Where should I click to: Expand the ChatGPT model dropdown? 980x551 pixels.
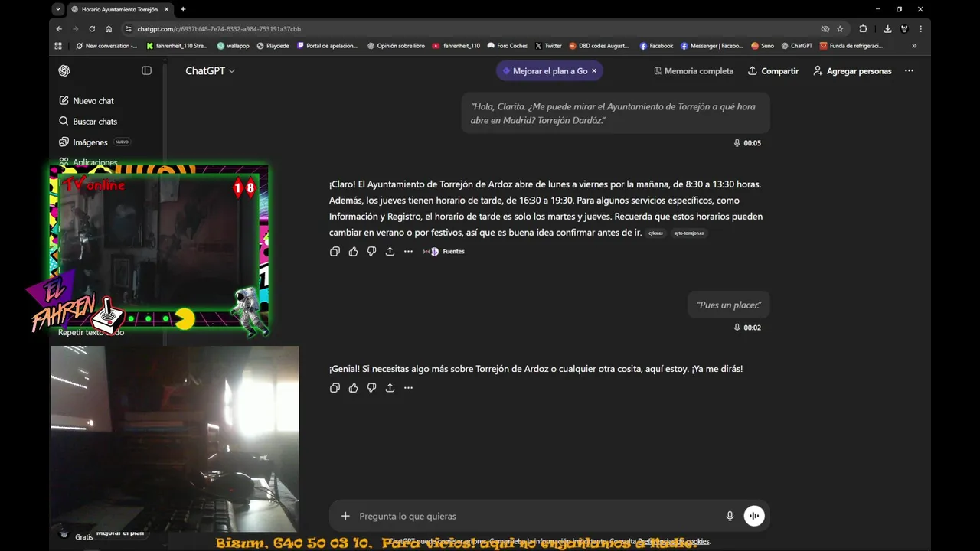[210, 70]
